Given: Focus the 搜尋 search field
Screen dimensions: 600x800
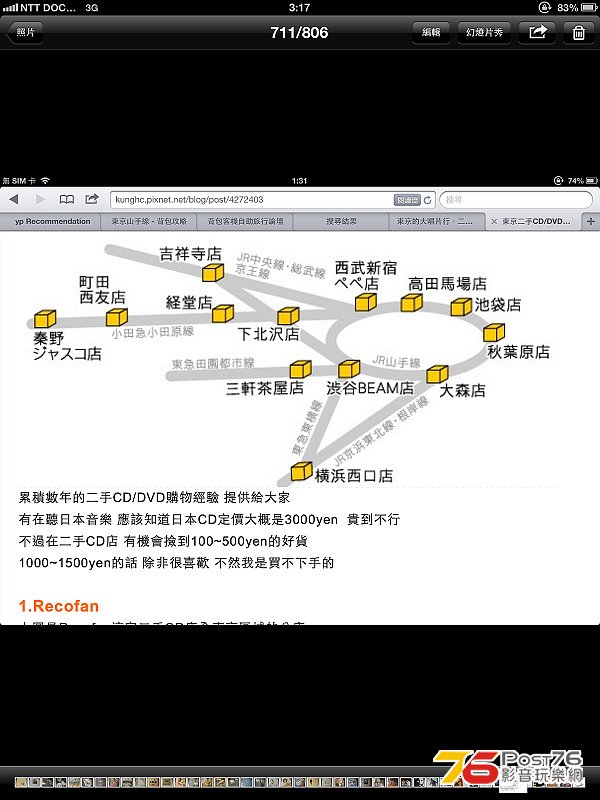Looking at the screenshot, I should point(516,199).
